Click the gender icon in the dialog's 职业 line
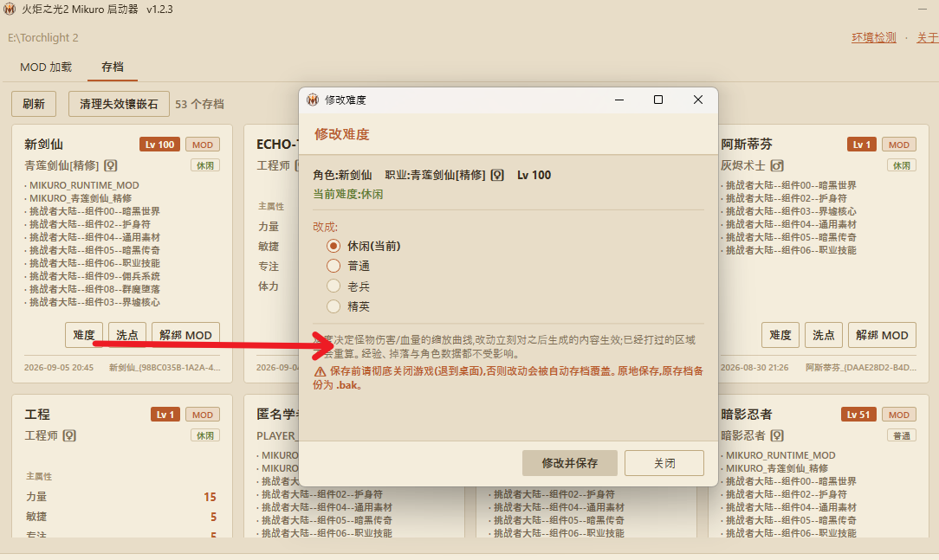This screenshot has height=560, width=939. click(497, 175)
